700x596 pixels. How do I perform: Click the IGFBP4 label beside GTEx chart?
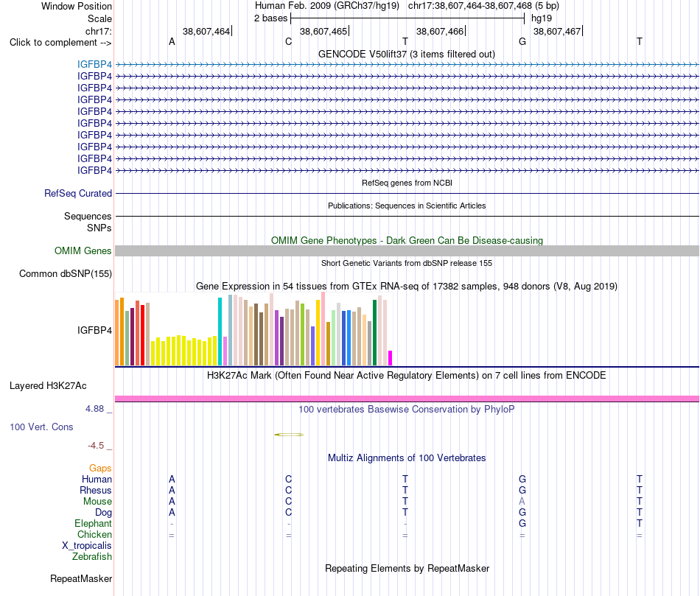(x=94, y=330)
